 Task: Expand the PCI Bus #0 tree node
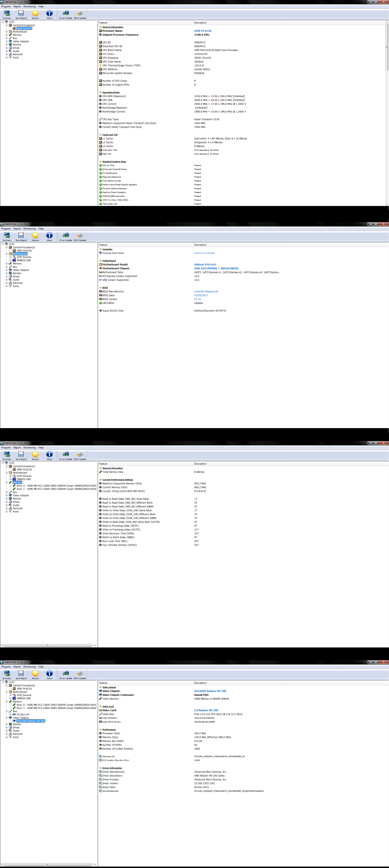(11, 714)
